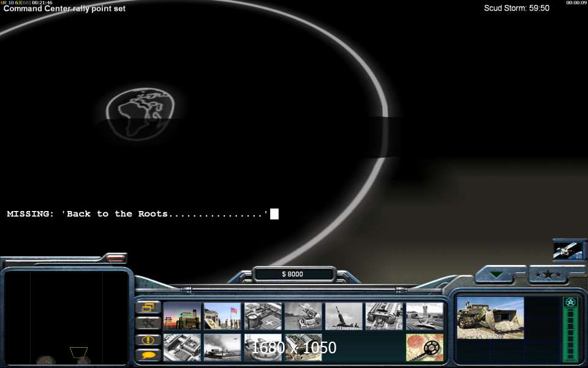The image size is (588, 368).
Task: Build the Cold Fusion Reactor with sunset image
Action: (x=182, y=316)
